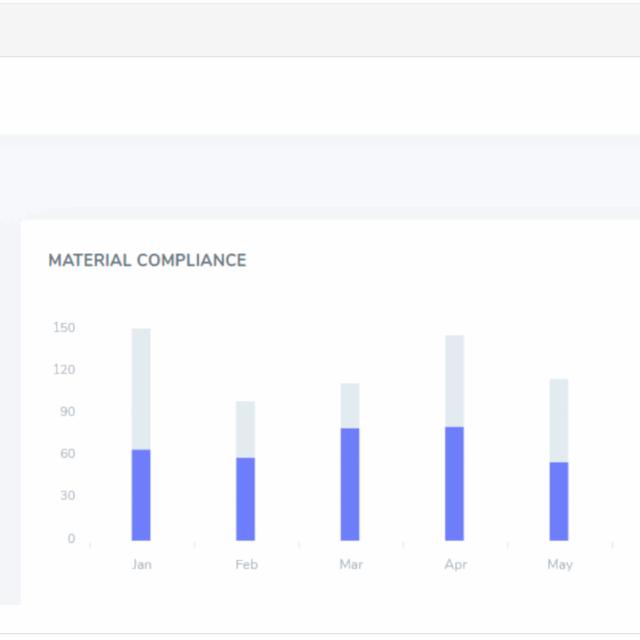Click the 0 y-axis value
Viewport: 640px width, 640px height.
[71, 538]
